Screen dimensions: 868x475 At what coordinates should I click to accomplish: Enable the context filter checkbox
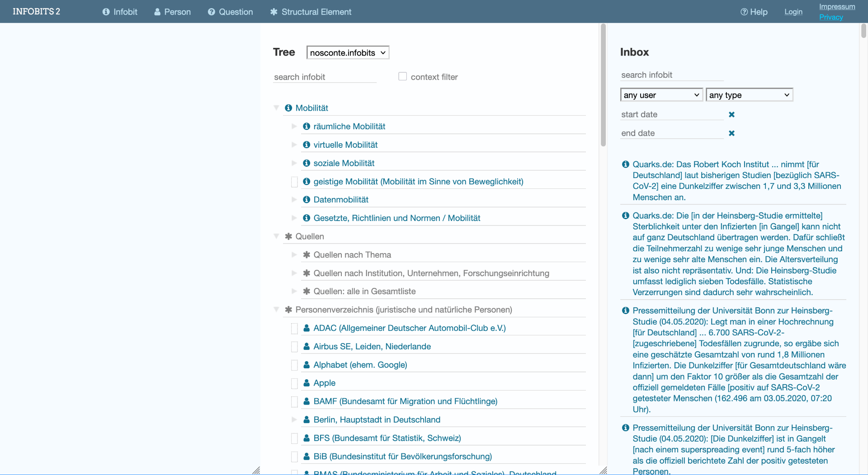pos(402,76)
